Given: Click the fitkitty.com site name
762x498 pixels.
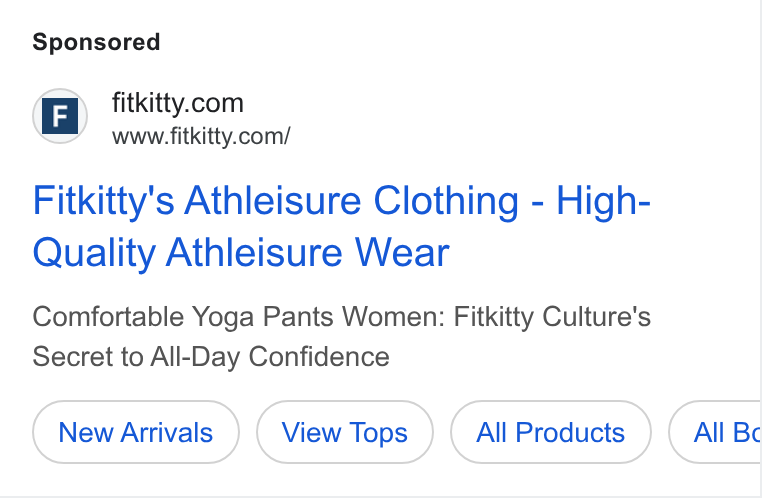Looking at the screenshot, I should point(178,103).
